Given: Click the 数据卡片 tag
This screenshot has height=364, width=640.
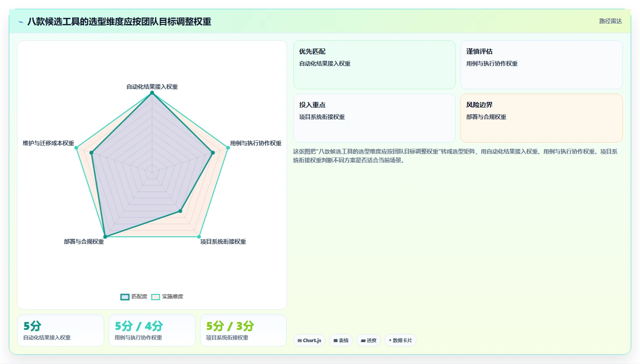Looking at the screenshot, I should pyautogui.click(x=401, y=340).
